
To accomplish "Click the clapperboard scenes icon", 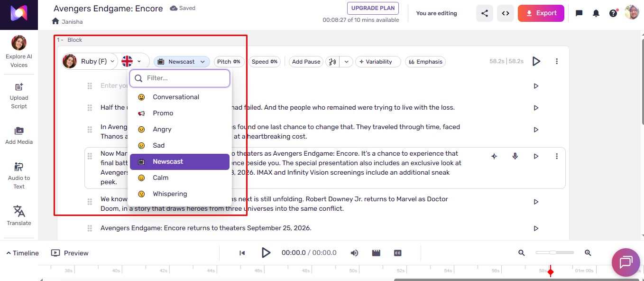I will pos(376,253).
